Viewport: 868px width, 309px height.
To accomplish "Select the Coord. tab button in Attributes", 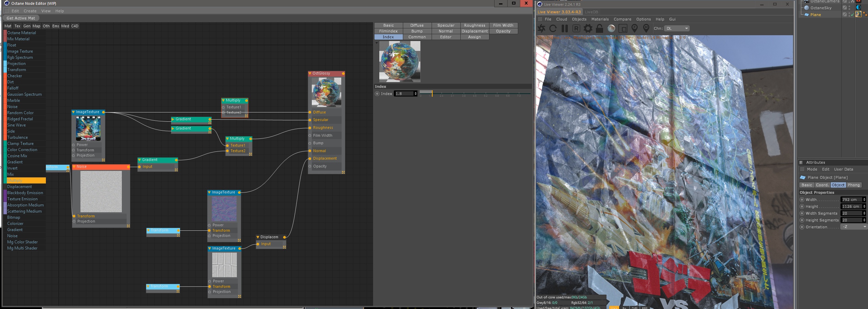I will pos(822,185).
